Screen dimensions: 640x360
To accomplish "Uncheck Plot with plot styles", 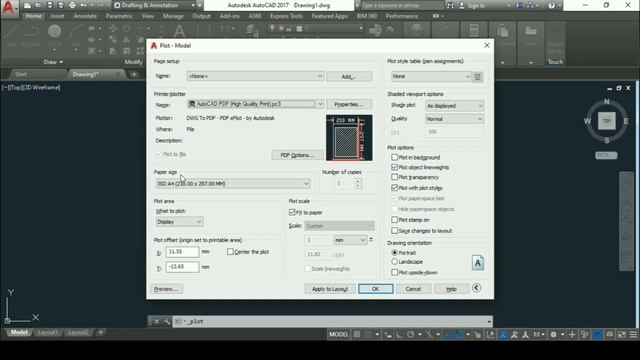I will click(394, 188).
